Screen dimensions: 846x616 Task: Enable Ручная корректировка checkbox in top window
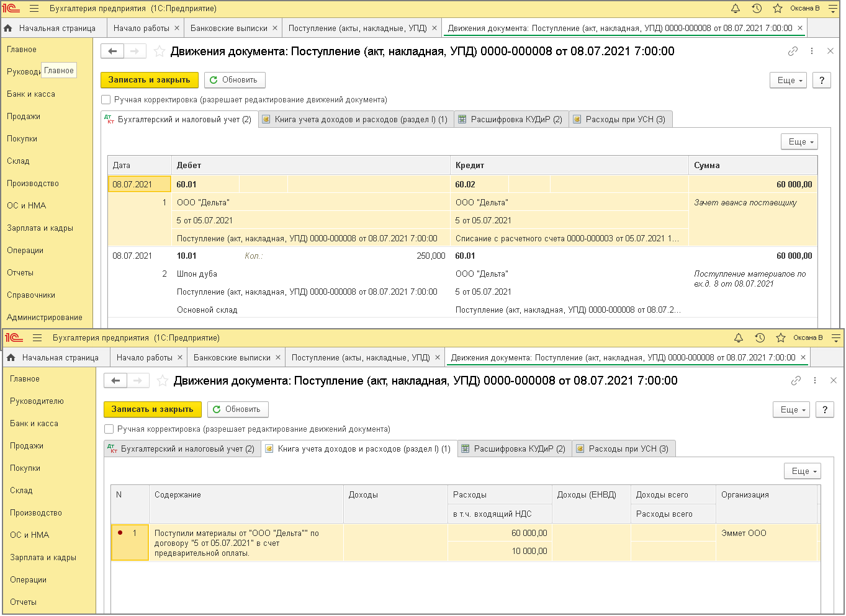point(106,100)
